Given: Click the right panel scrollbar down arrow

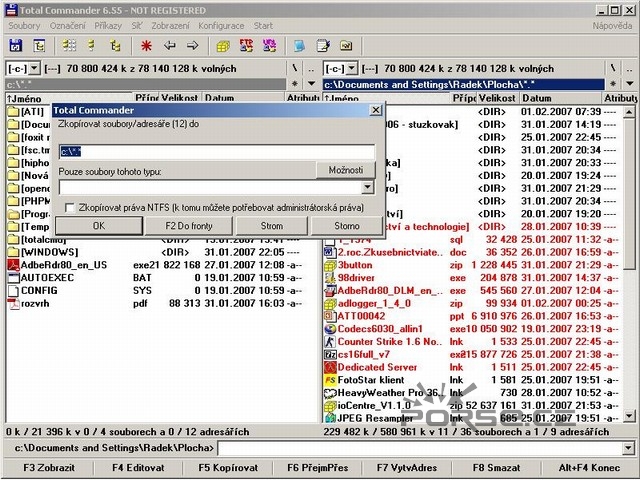Looking at the screenshot, I should pos(629,416).
